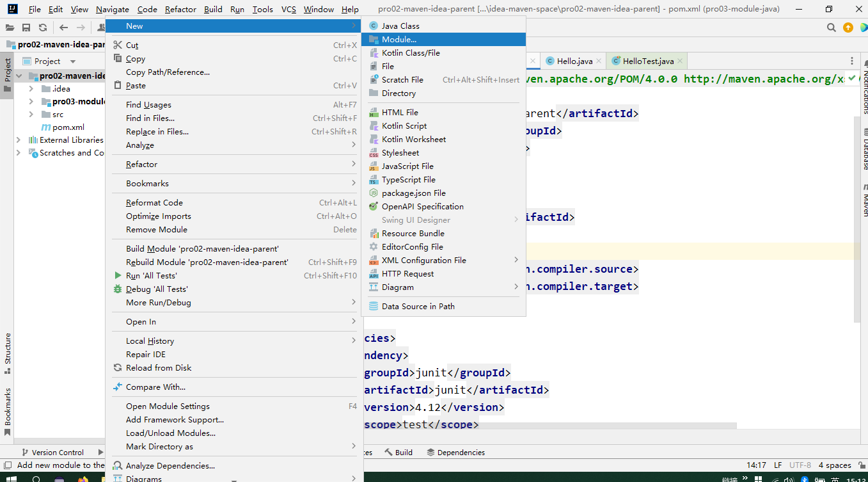Close the HelloTest.java tab
The height and width of the screenshot is (482, 868).
680,61
